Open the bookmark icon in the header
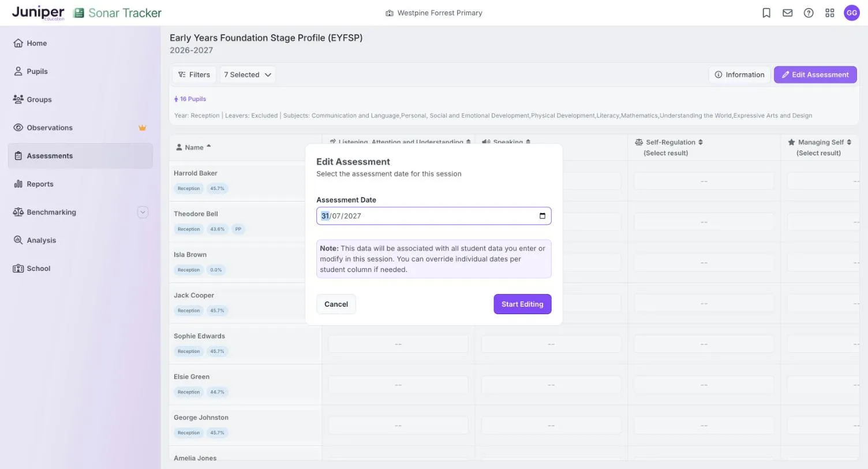 [x=766, y=13]
